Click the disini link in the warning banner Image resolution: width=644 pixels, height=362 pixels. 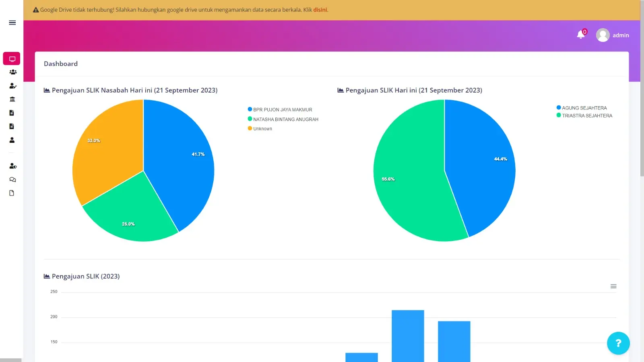[x=320, y=10]
